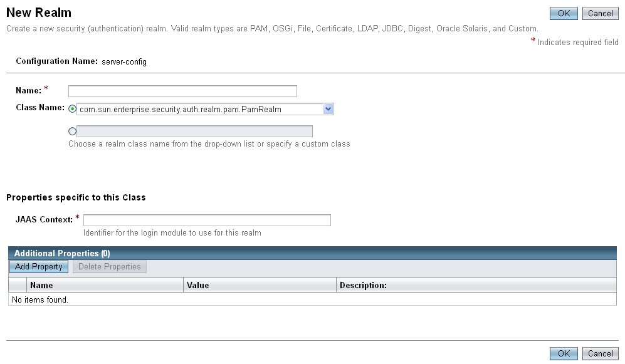The height and width of the screenshot is (364, 625).
Task: Click the Additional Properties table title bar
Action: point(312,253)
